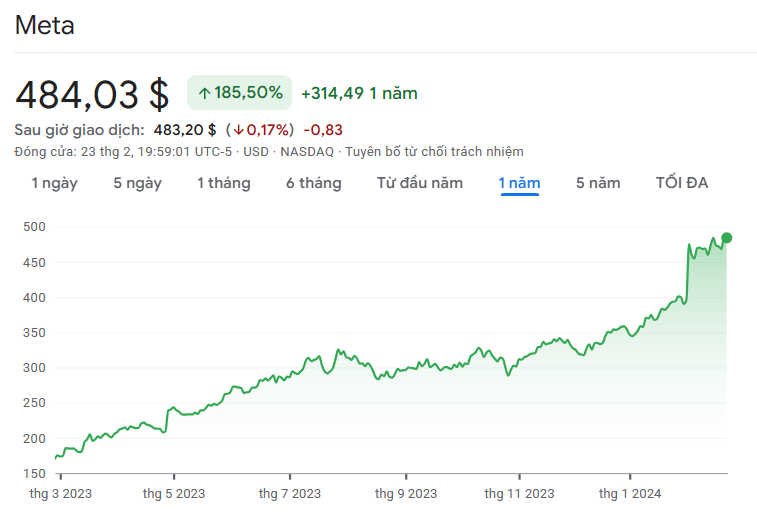
Task: Click the 185,50% gain badge
Action: point(239,93)
